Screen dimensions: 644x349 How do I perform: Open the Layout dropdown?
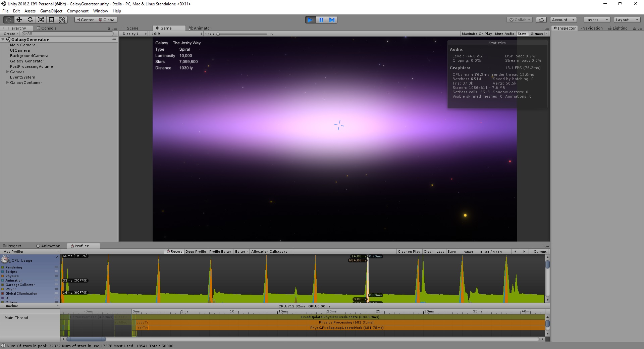click(x=627, y=20)
